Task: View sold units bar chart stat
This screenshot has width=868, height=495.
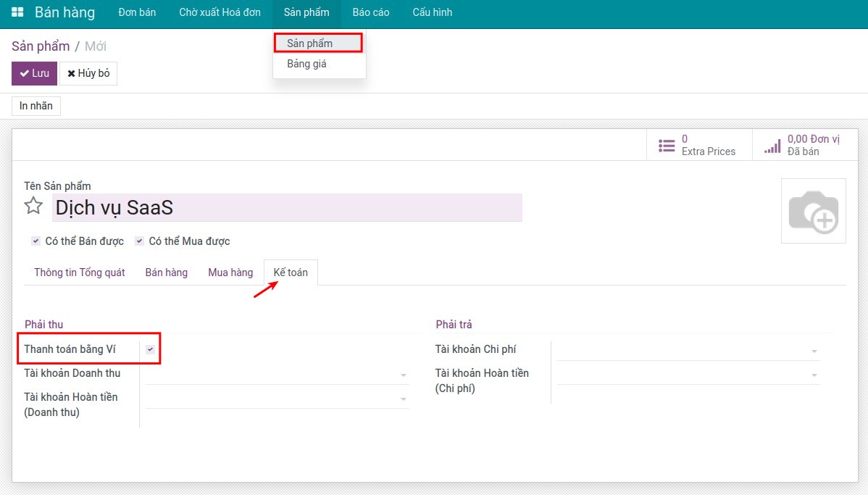Action: 803,145
